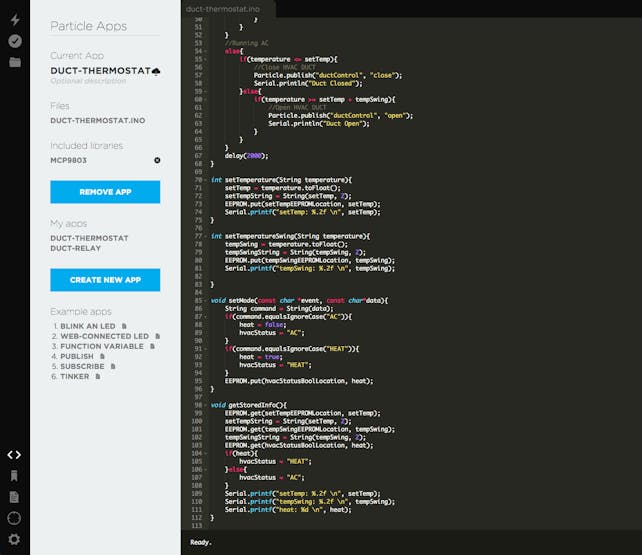Open the SUBSCRIBE example app

[x=82, y=366]
